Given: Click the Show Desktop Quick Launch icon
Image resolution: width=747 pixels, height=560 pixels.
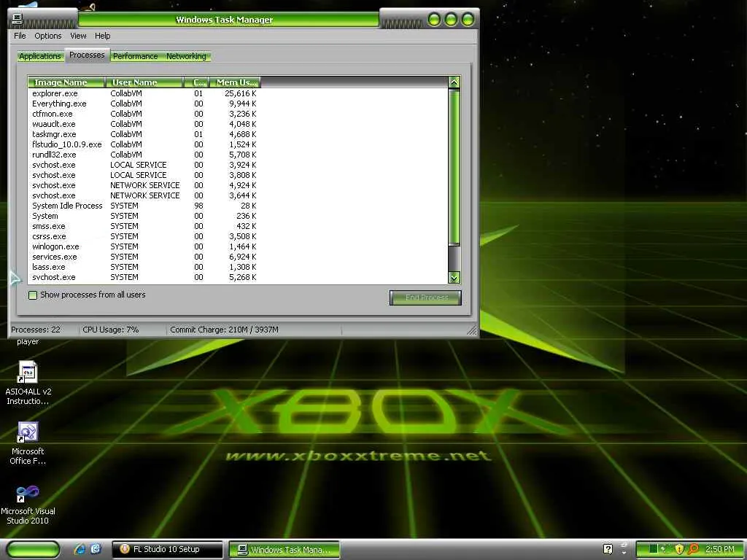Looking at the screenshot, I should tap(96, 549).
